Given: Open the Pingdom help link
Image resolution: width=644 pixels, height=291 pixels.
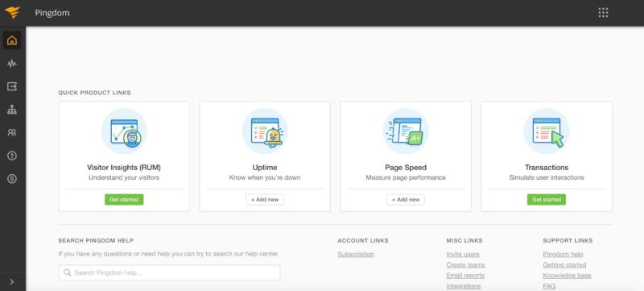Looking at the screenshot, I should click(x=563, y=255).
